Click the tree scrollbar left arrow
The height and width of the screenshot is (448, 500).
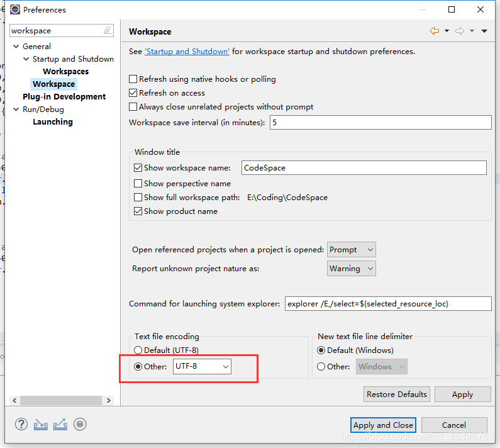[14, 400]
